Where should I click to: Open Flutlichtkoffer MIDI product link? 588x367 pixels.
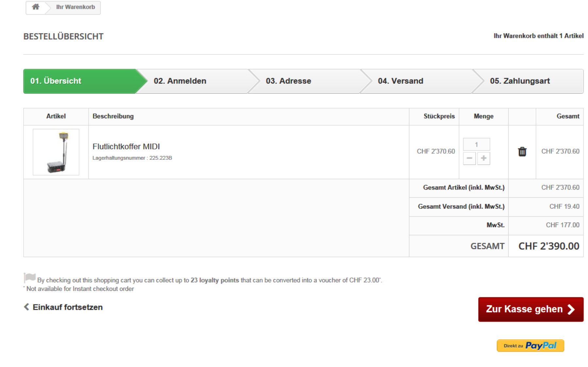click(x=126, y=146)
